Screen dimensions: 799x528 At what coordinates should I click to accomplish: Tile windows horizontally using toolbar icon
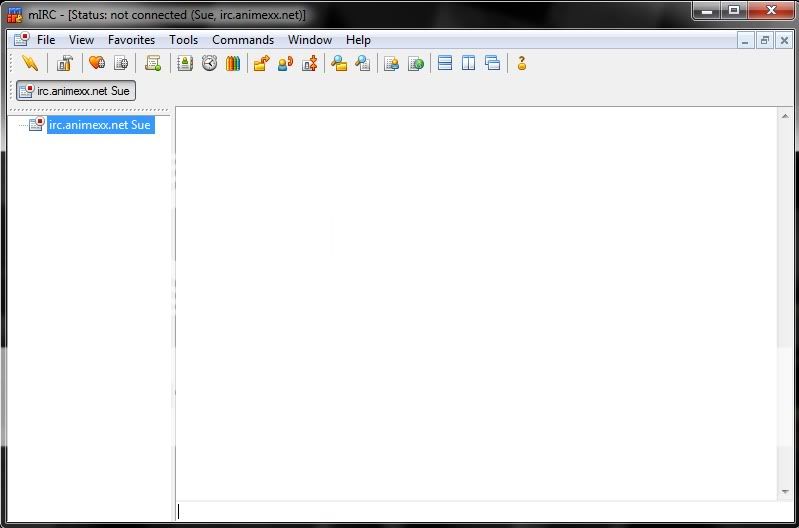point(445,63)
